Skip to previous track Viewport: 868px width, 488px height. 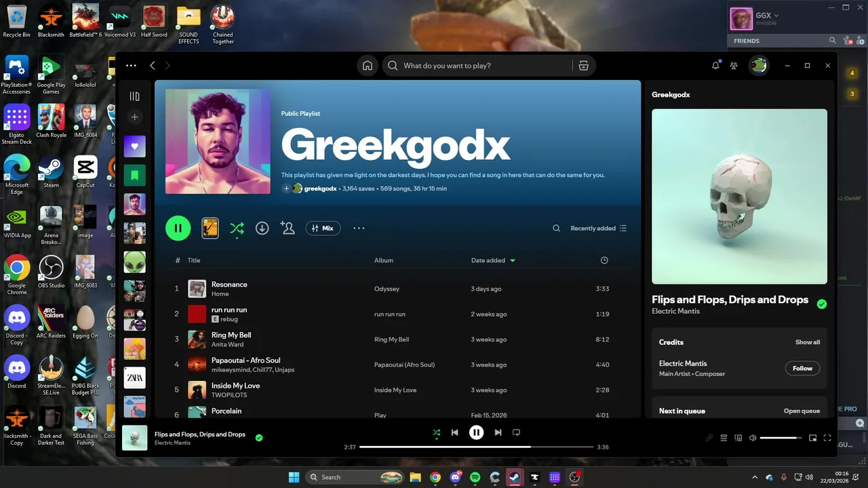point(455,432)
